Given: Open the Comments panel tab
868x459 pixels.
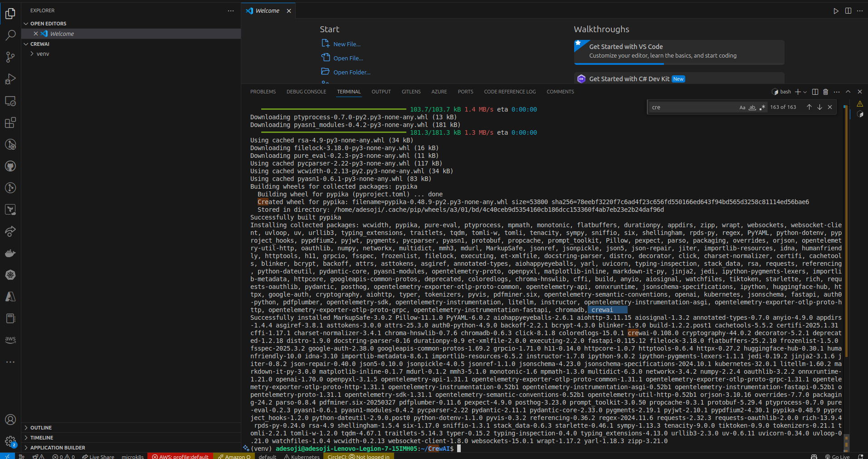Looking at the screenshot, I should (560, 92).
